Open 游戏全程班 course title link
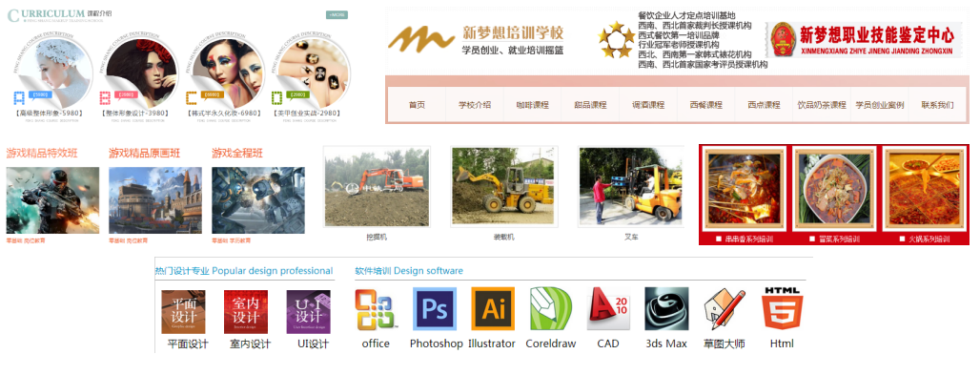Image resolution: width=980 pixels, height=375 pixels. [x=237, y=153]
